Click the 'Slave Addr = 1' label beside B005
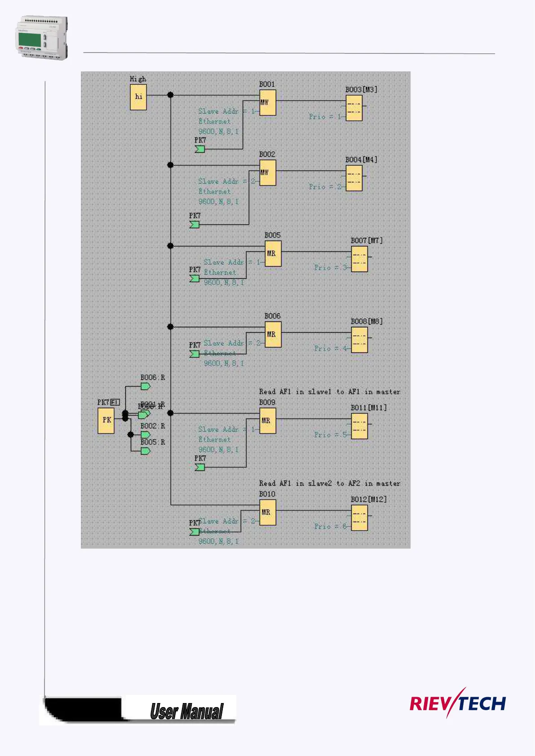535x756 pixels. pyautogui.click(x=232, y=262)
